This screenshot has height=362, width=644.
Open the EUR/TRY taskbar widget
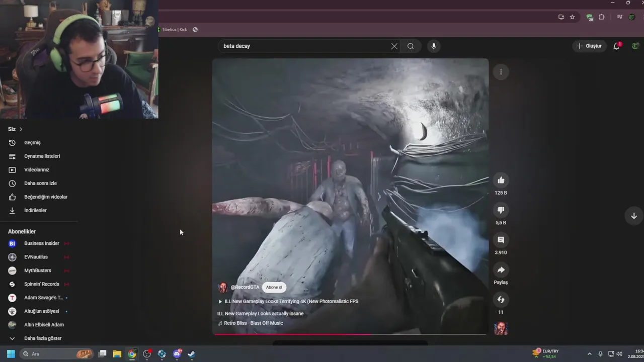[x=547, y=354]
